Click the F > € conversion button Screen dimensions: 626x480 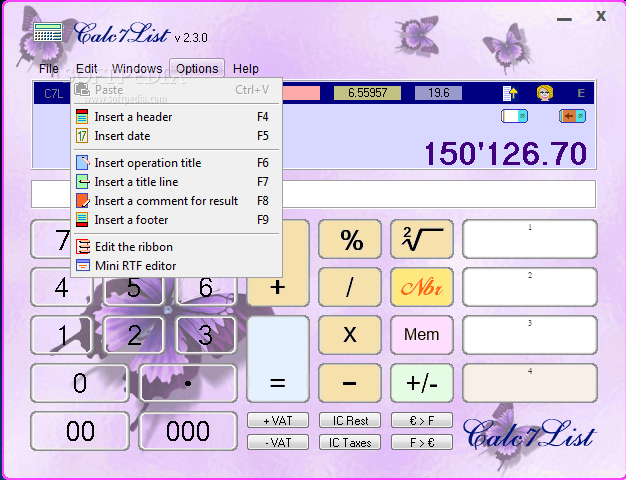pos(422,442)
